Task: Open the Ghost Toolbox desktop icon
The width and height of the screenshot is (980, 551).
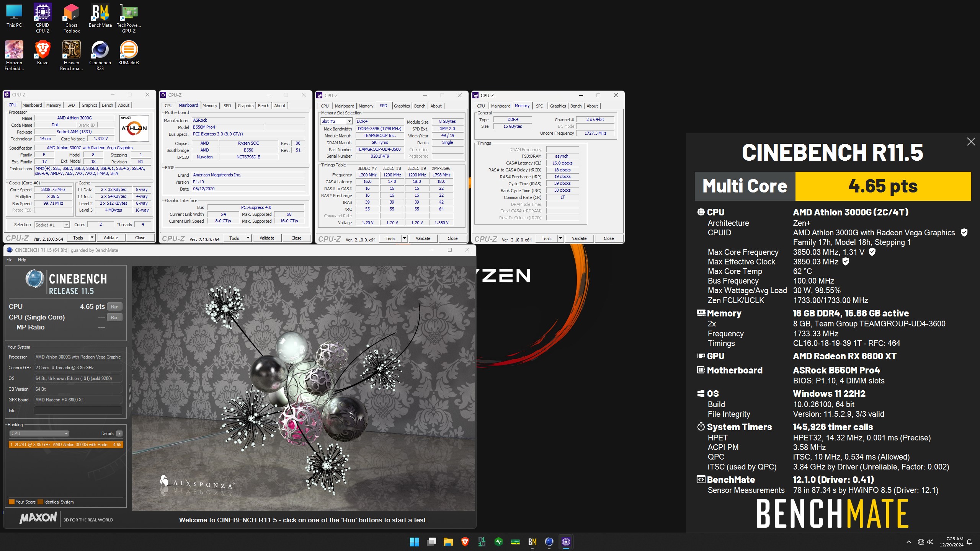Action: 72,18
